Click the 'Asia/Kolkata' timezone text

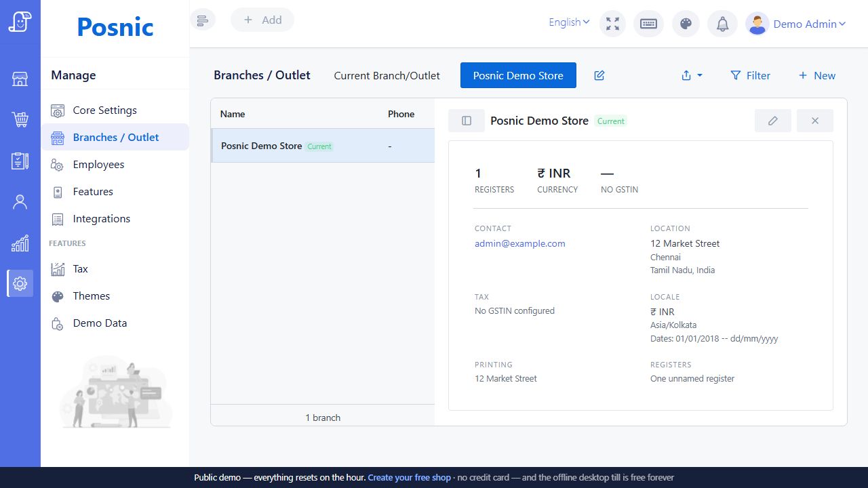pyautogui.click(x=673, y=325)
